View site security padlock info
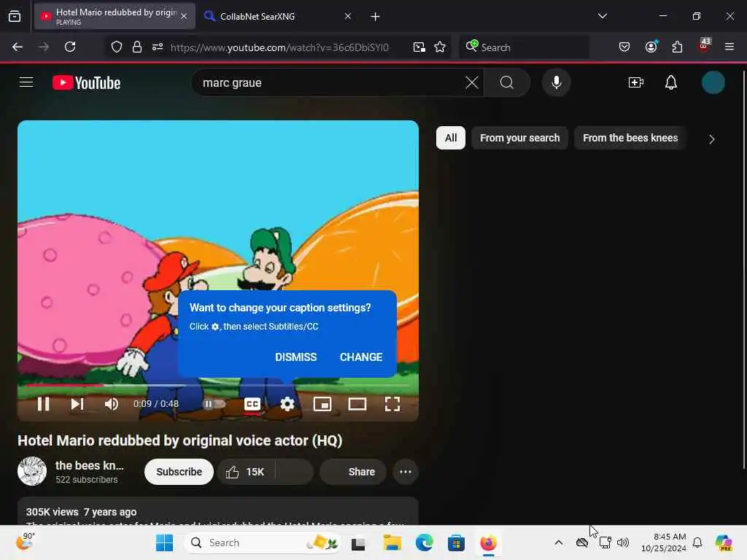 (x=137, y=47)
